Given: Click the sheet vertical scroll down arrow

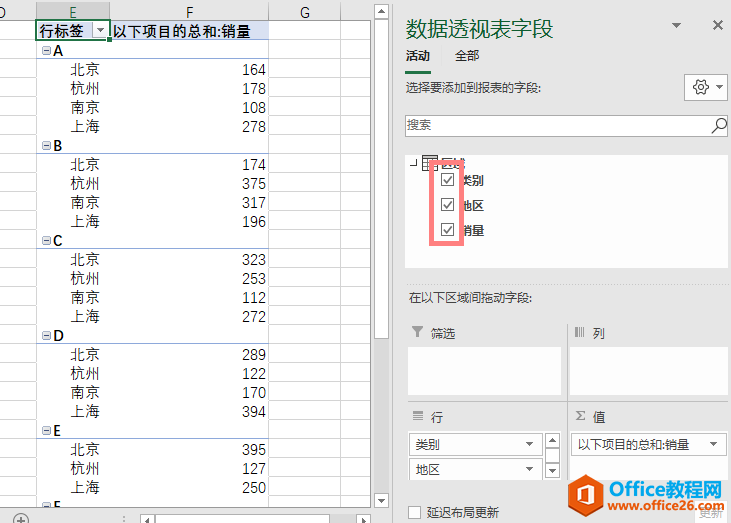Looking at the screenshot, I should (381, 501).
